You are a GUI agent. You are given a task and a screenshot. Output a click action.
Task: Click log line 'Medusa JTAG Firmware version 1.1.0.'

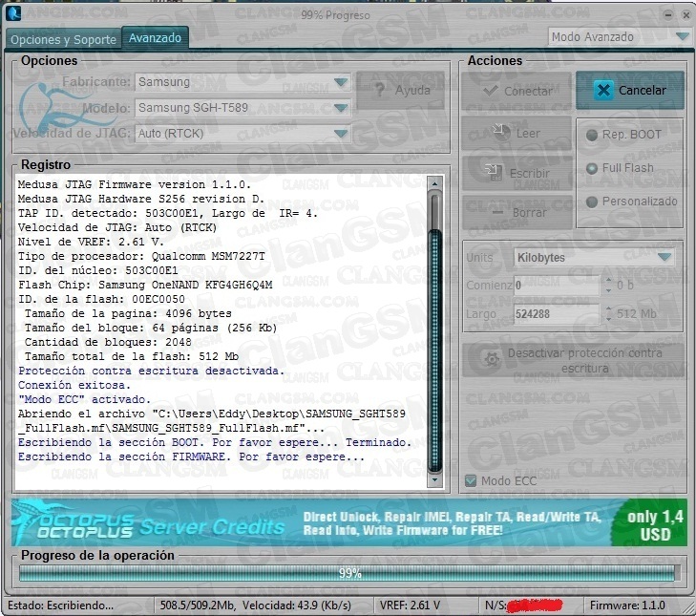(x=134, y=184)
